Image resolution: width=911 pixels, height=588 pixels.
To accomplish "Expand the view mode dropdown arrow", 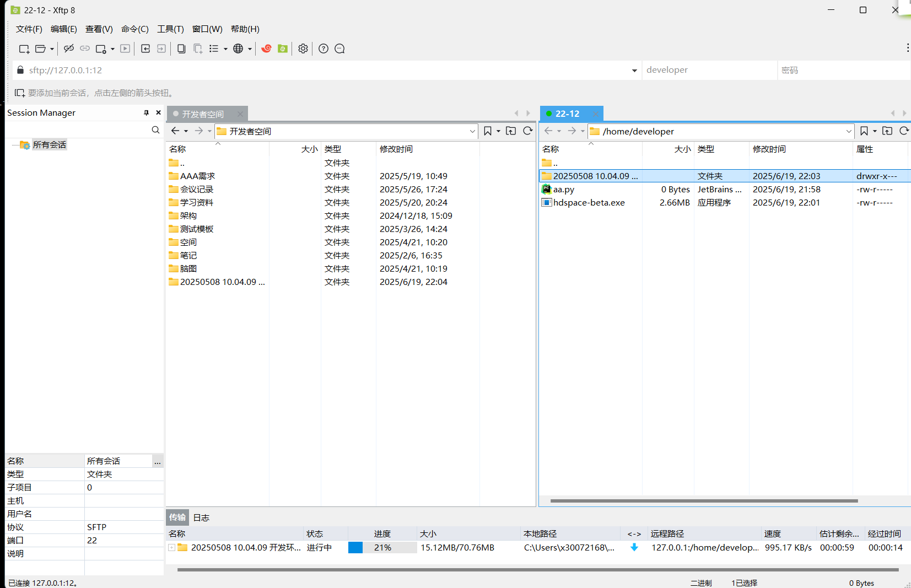I will tap(225, 48).
